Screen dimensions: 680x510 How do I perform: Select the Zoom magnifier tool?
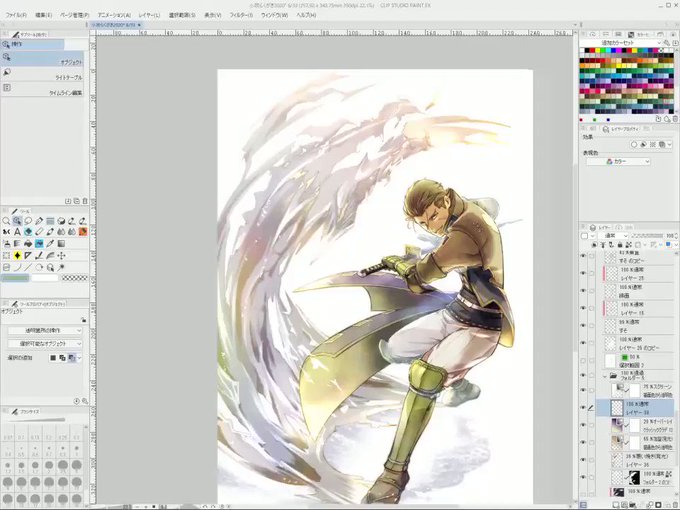6,221
